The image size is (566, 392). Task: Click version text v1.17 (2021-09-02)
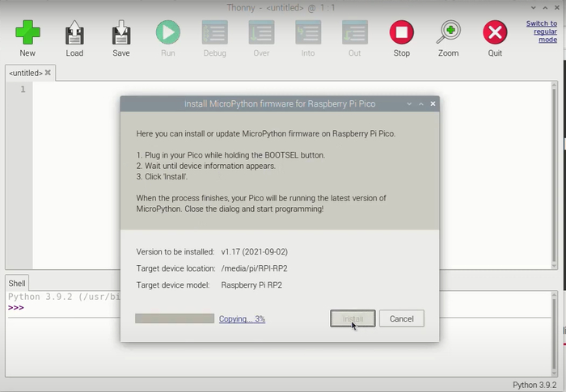(254, 251)
